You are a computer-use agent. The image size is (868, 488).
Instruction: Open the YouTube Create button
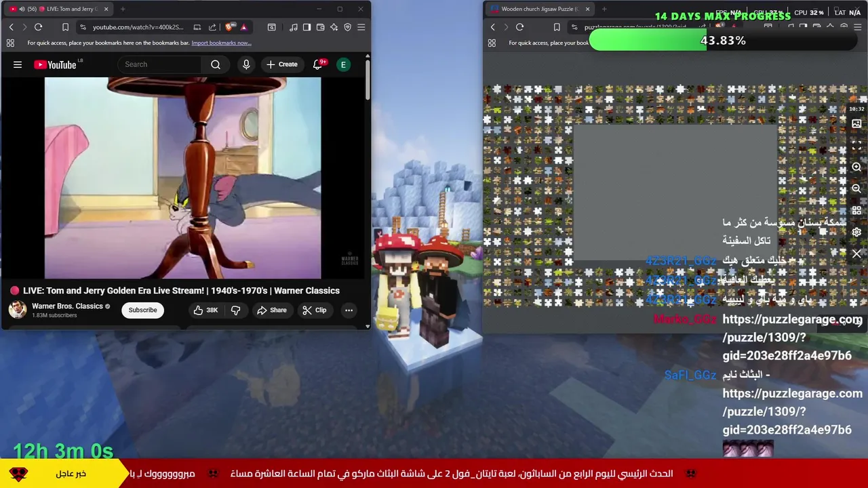[282, 64]
